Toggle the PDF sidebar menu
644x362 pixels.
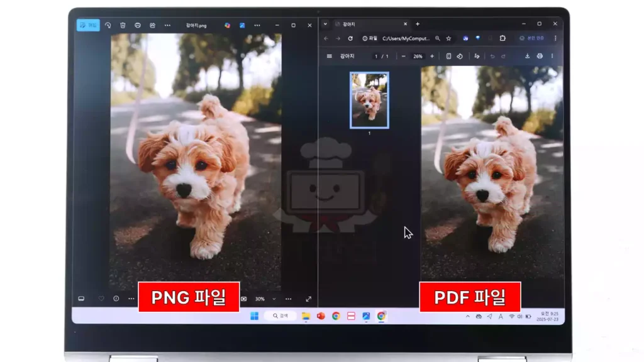(329, 56)
